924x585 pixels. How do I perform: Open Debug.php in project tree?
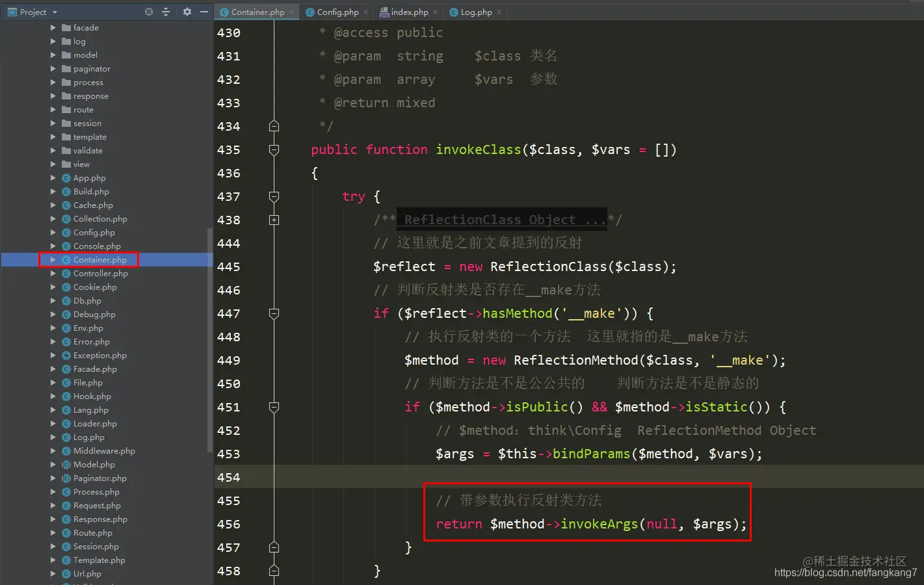(94, 314)
